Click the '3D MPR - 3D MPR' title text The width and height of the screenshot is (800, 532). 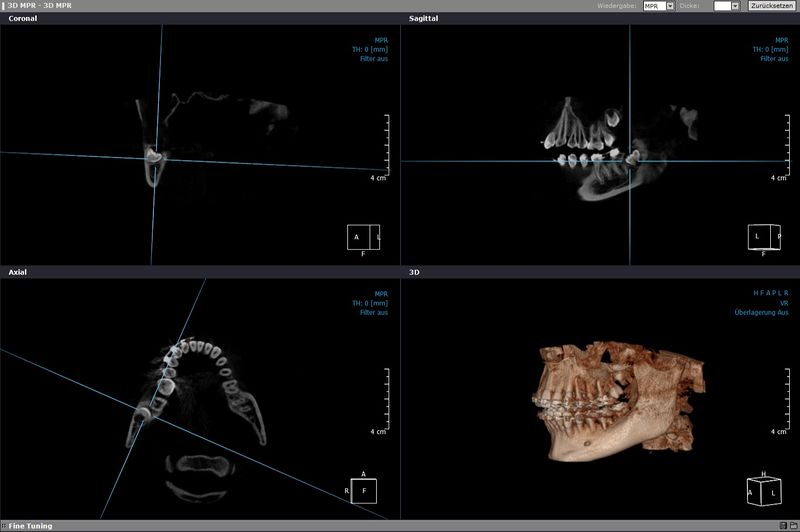(39, 6)
